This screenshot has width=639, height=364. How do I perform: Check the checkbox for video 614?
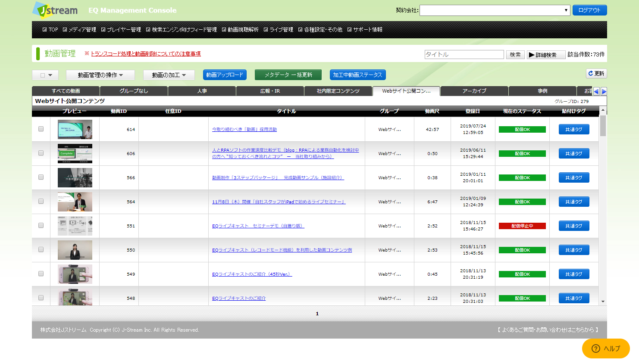41,129
